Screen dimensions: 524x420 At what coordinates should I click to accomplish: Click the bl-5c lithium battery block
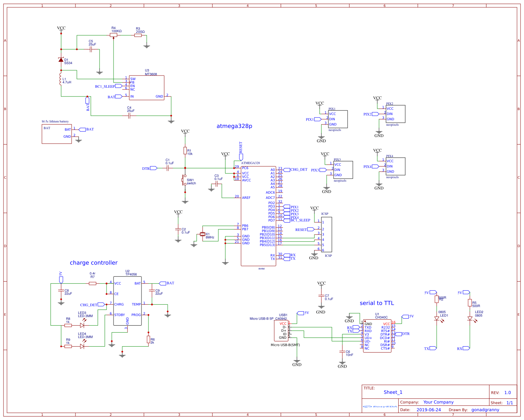tap(57, 134)
